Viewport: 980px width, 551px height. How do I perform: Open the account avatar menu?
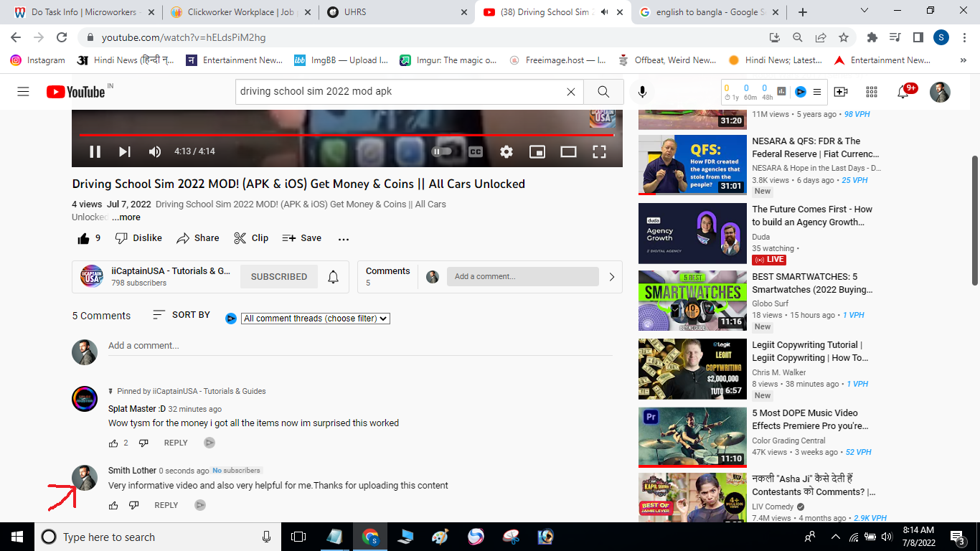940,92
